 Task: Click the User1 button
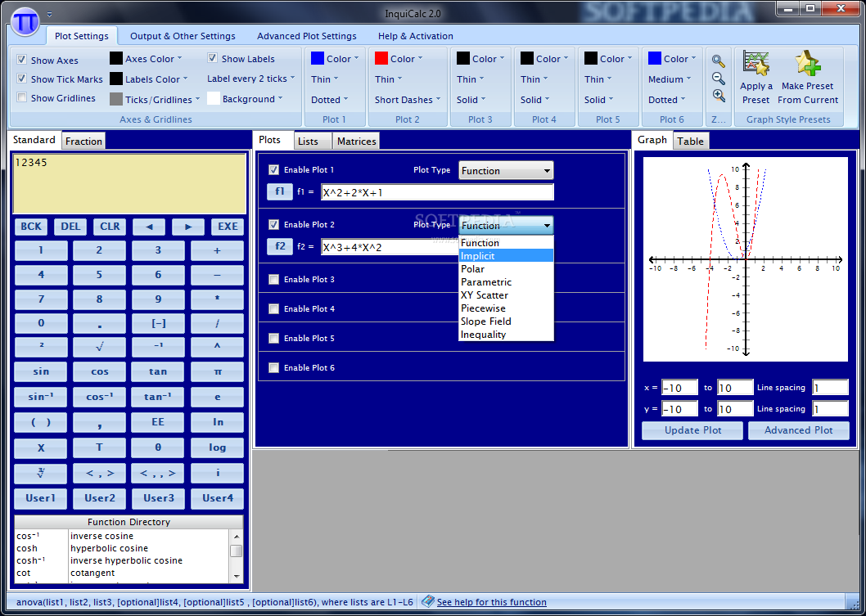(x=41, y=498)
